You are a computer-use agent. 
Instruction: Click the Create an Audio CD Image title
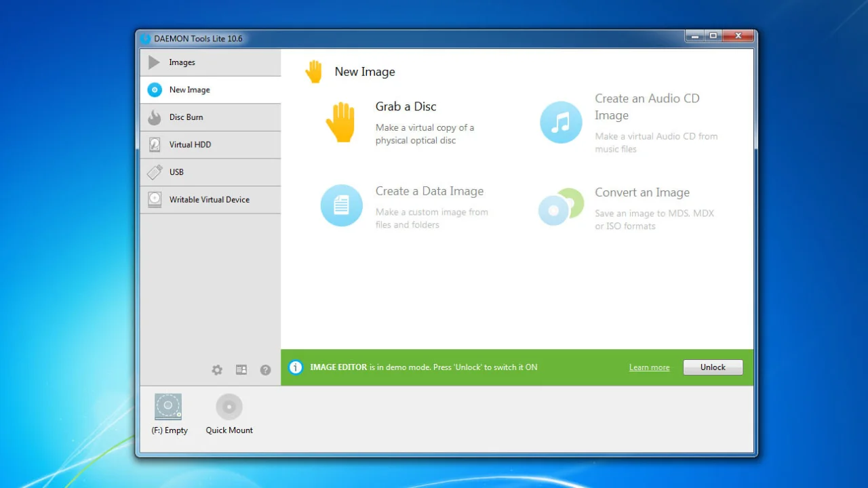(x=648, y=106)
